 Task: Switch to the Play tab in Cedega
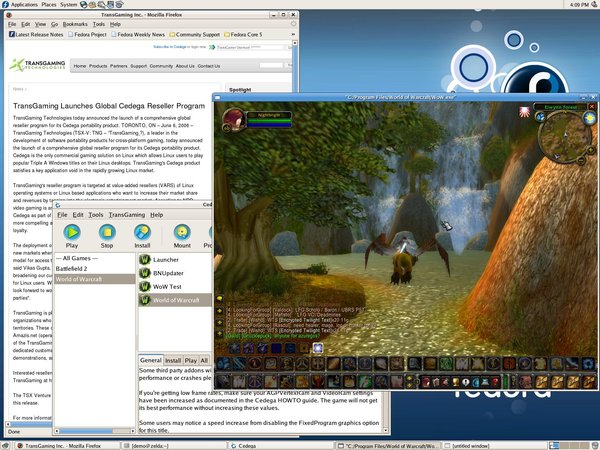[190, 359]
